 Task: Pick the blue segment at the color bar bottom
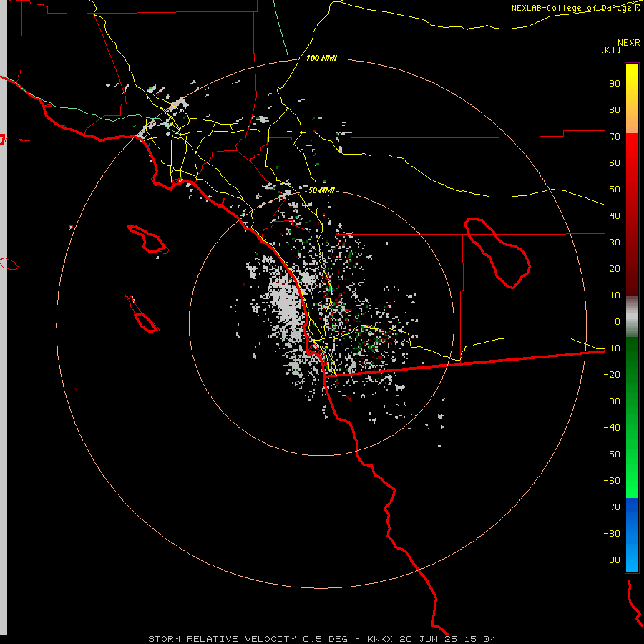tap(632, 535)
